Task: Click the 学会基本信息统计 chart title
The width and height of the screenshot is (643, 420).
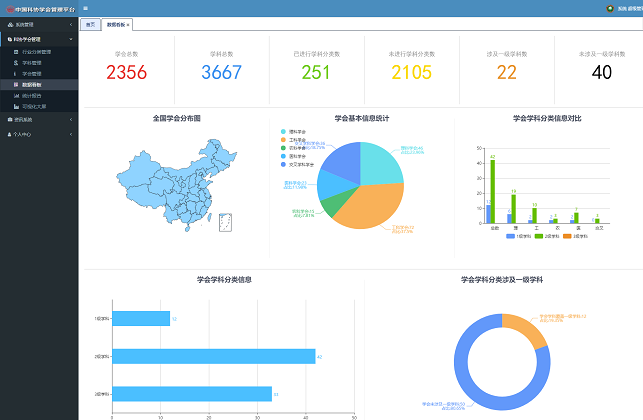Action: click(362, 119)
